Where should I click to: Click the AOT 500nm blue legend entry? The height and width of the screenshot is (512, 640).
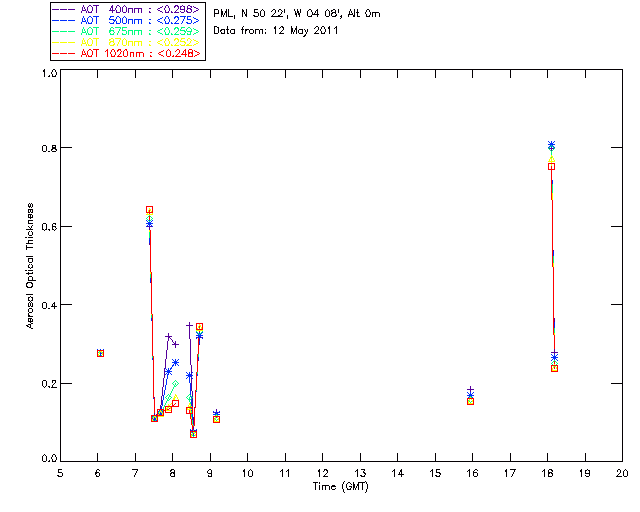(x=126, y=20)
